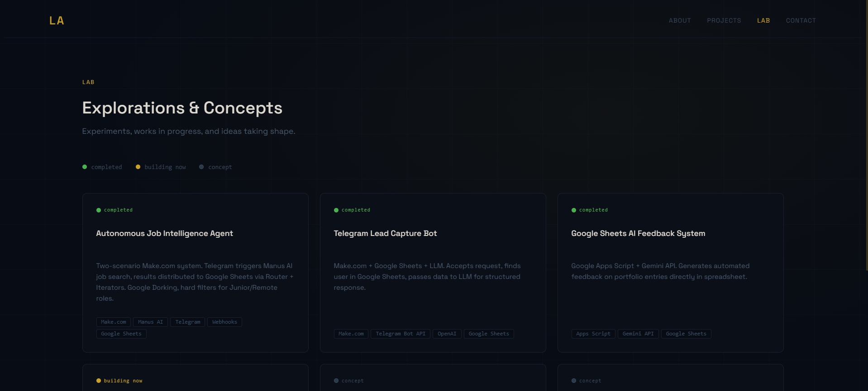This screenshot has height=391, width=868.
Task: Click the "Make.com + Google Sheets + LLM" description
Action: [x=427, y=277]
